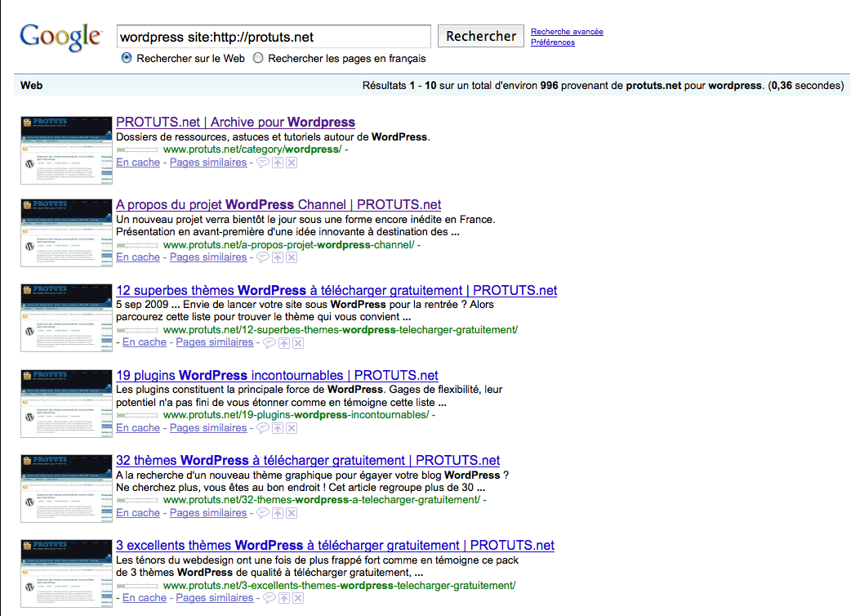Select Rechercher sur le Web radio button
Image resolution: width=851 pixels, height=616 pixels.
click(127, 57)
